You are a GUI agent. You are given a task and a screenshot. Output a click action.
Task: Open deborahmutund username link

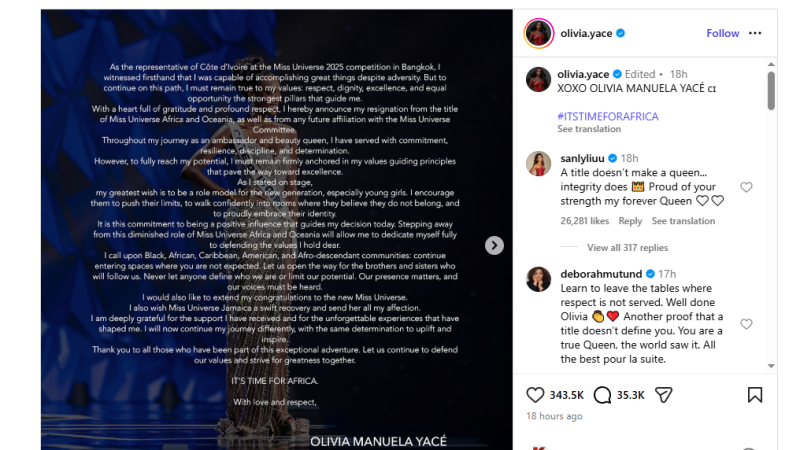[601, 274]
